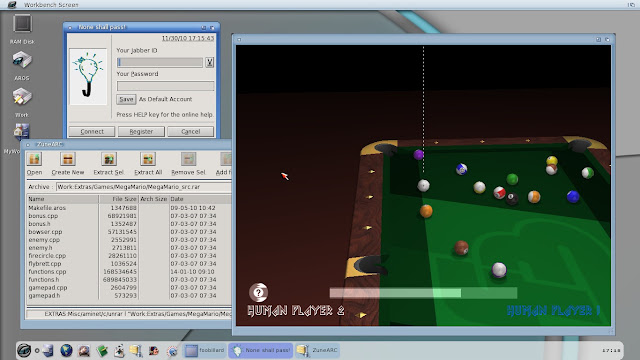Click the Open archive icon in ZuneARC
Viewport: 640px width, 360px height.
click(x=35, y=159)
